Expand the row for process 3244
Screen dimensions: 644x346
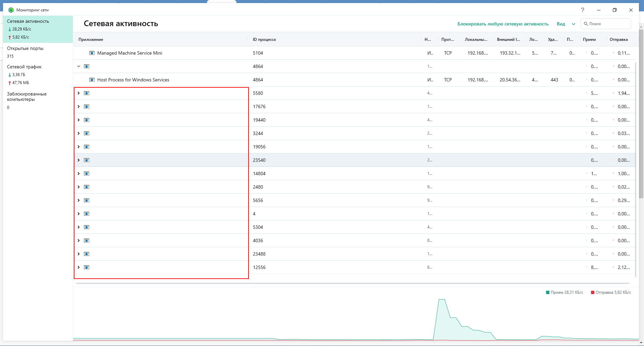[78, 133]
